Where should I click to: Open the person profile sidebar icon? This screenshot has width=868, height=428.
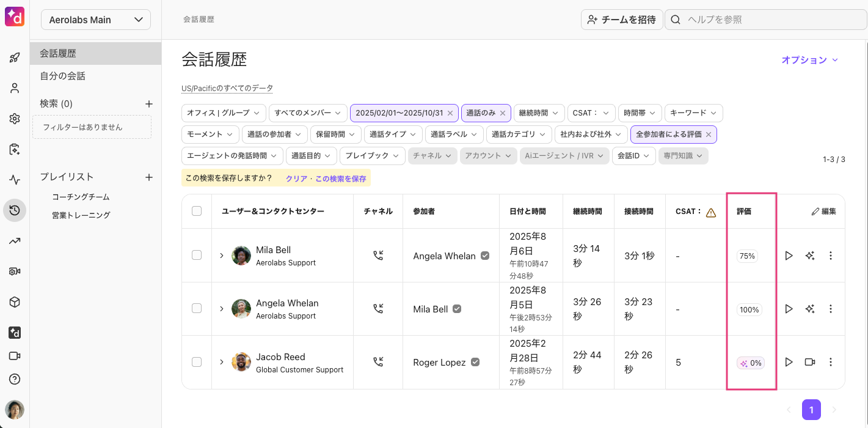pyautogui.click(x=15, y=88)
